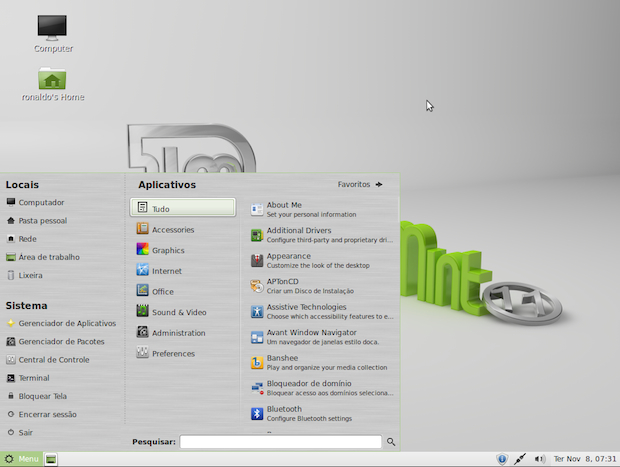Launch Gerenciador de Pacotes text

point(61,342)
